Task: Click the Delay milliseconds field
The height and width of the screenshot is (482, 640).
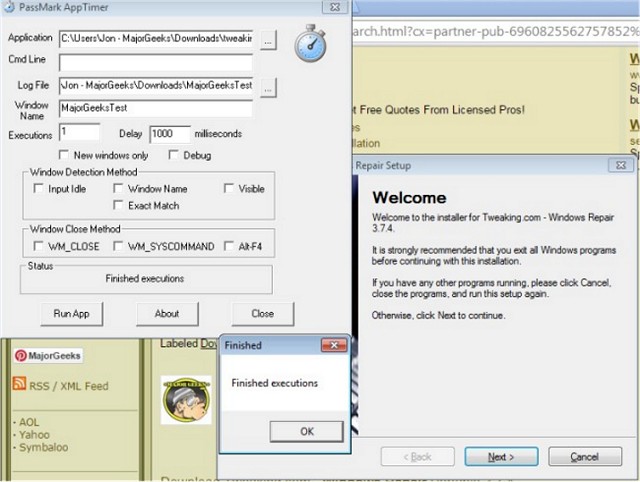Action: (x=170, y=134)
